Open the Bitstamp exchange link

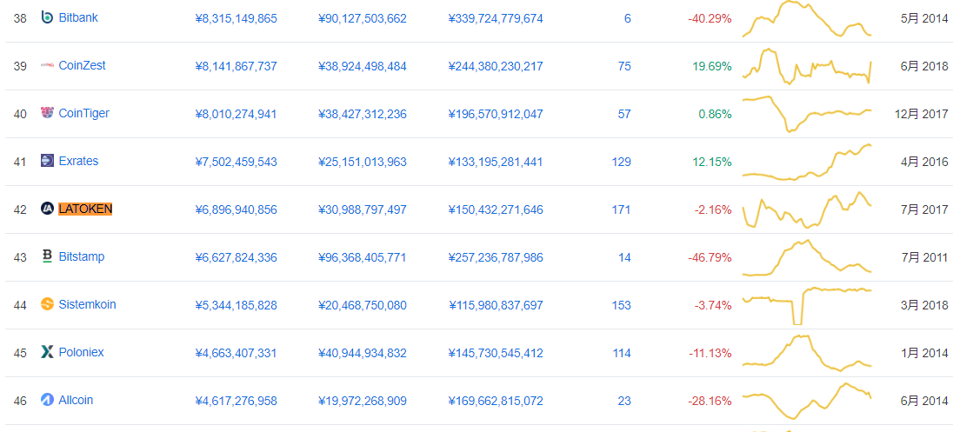81,256
